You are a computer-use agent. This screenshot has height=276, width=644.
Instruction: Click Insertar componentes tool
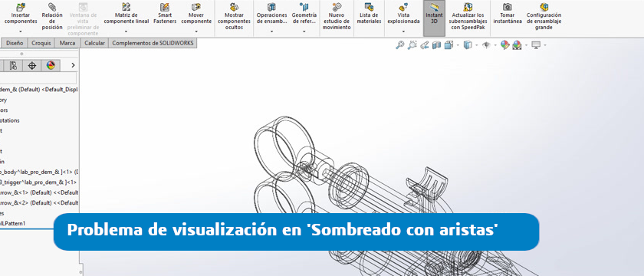pos(20,14)
